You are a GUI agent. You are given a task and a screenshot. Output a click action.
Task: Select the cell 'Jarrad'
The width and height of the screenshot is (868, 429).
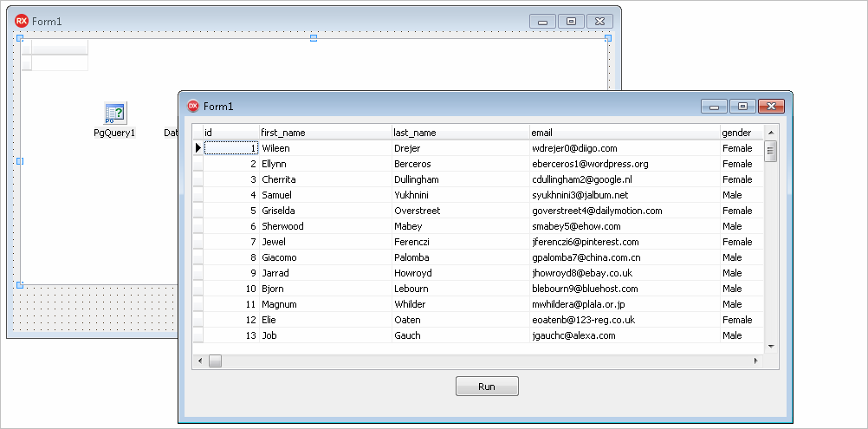326,273
